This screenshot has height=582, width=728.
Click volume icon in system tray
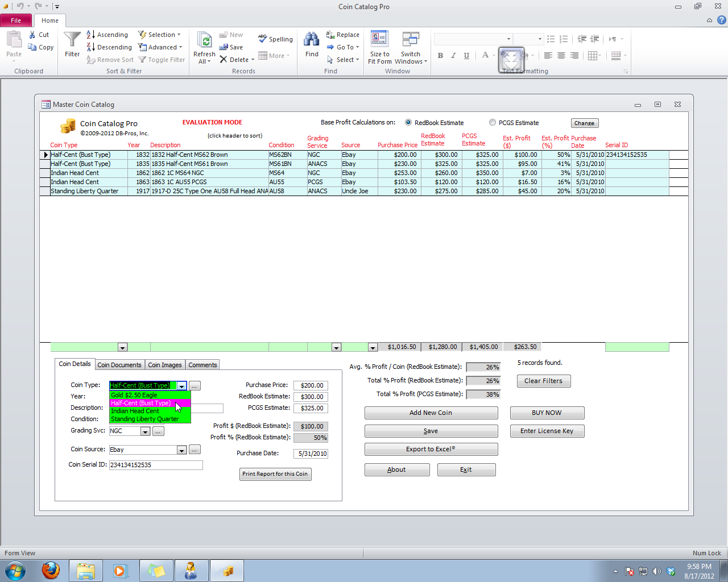[x=656, y=571]
